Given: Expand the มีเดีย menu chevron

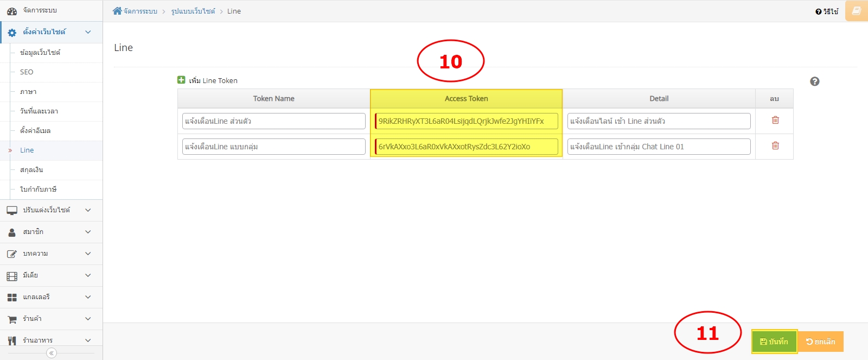Looking at the screenshot, I should point(88,275).
